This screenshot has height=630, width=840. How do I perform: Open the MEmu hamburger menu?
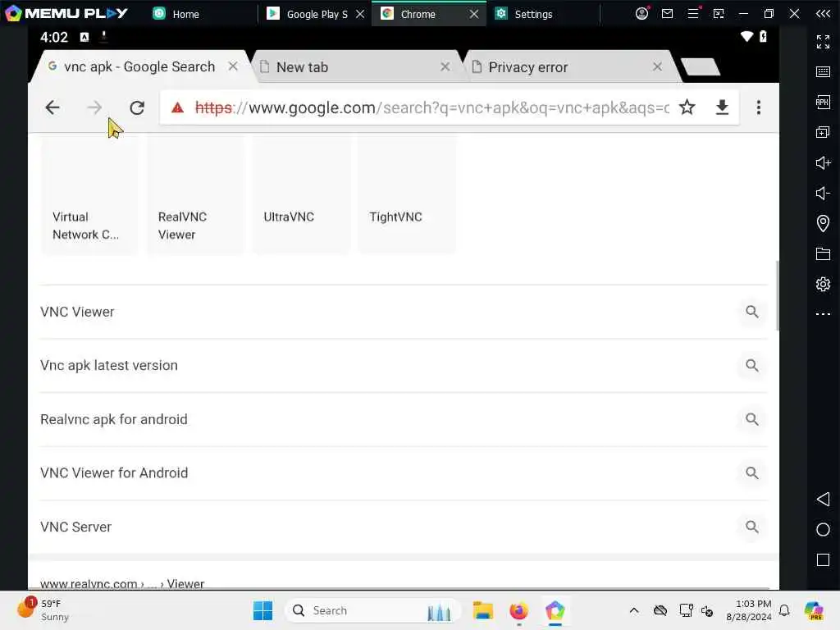click(x=693, y=13)
